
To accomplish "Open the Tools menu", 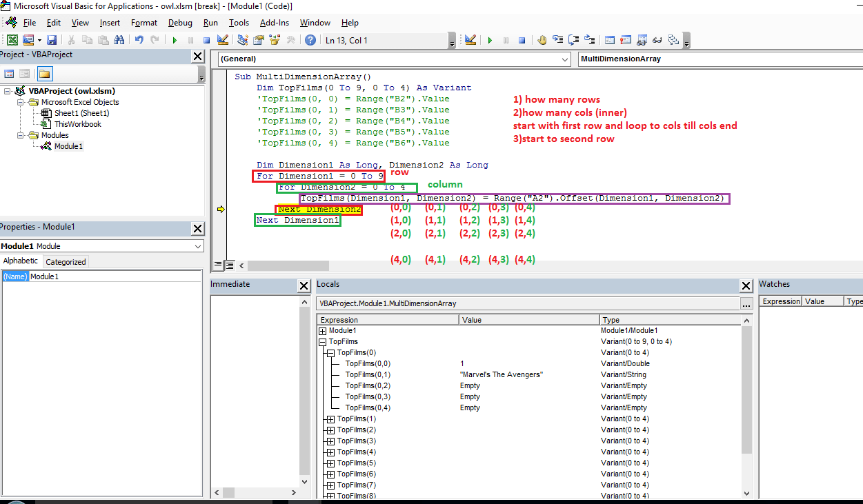I will [239, 23].
